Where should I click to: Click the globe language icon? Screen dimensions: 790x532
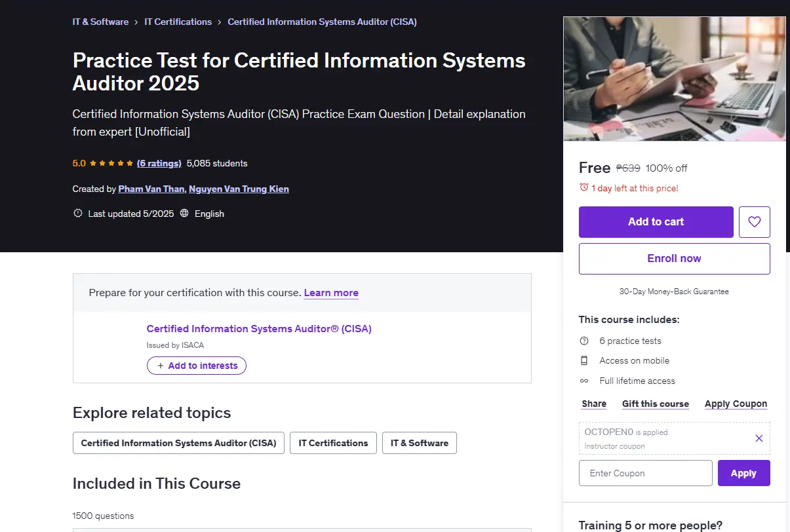point(184,214)
